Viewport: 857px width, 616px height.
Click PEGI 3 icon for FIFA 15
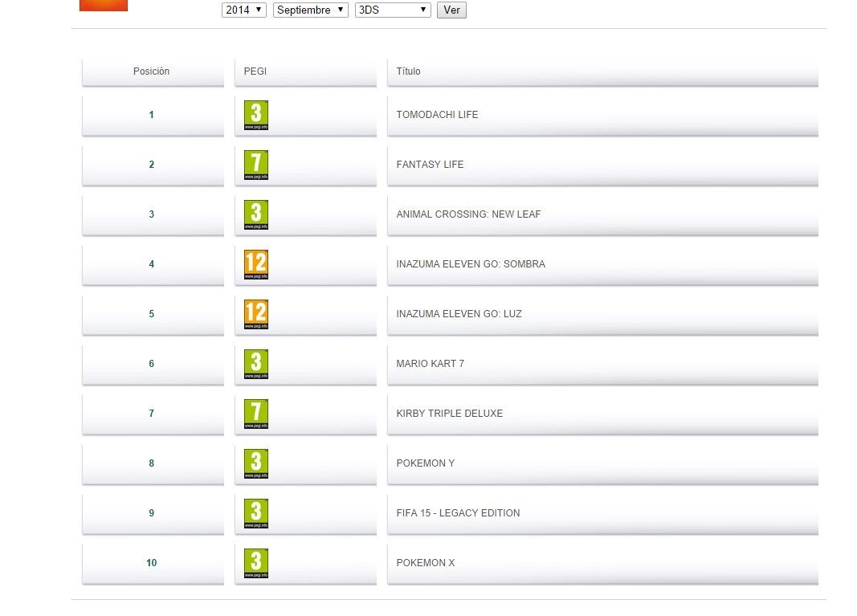pos(255,514)
